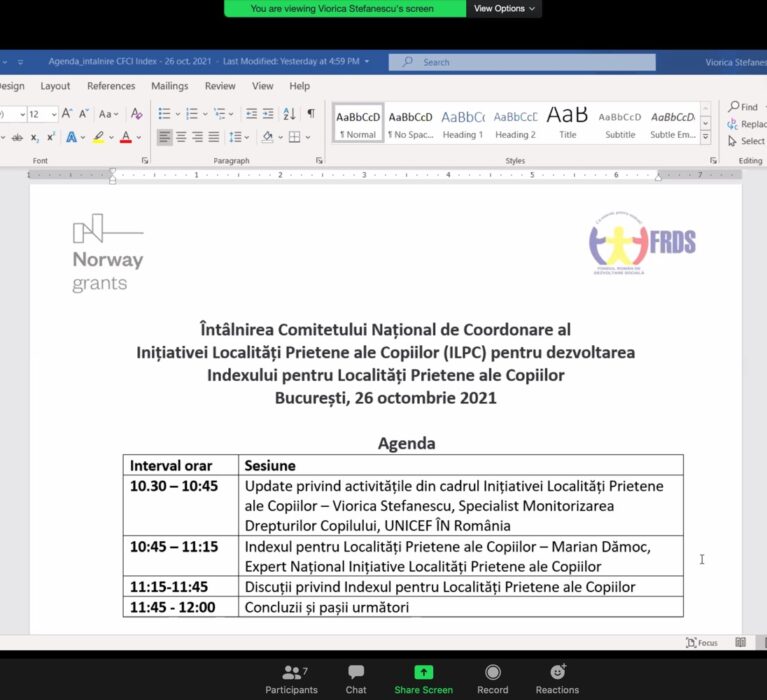This screenshot has height=700, width=767.
Task: Highlight text with the yellow highlighter
Action: pos(99,137)
